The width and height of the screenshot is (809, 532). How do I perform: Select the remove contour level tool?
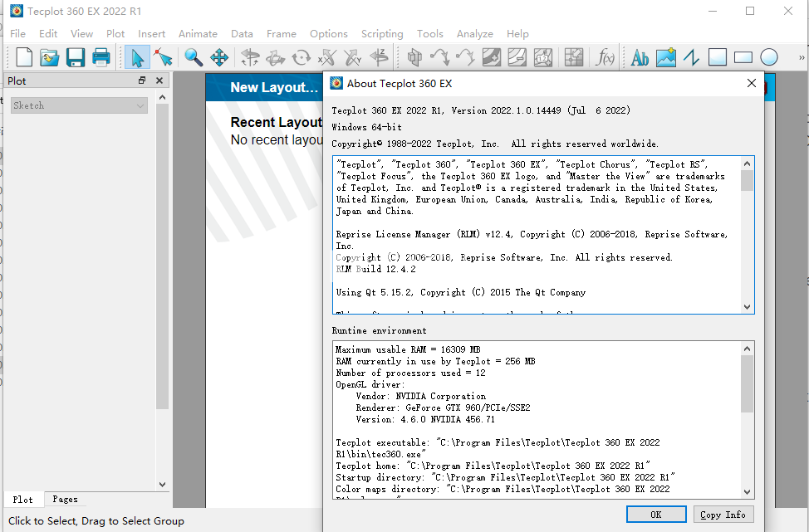[517, 57]
